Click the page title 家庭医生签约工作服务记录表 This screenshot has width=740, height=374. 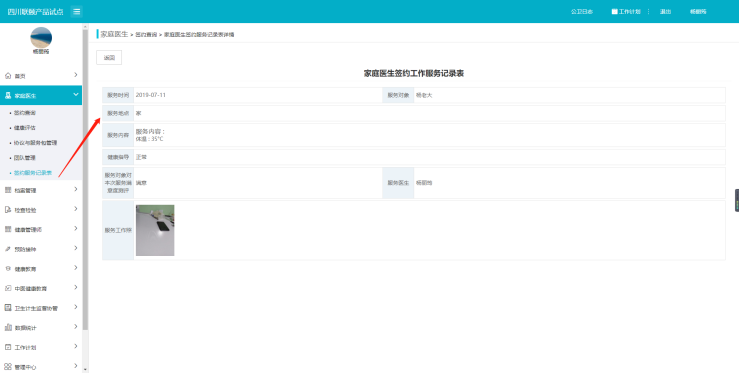414,73
